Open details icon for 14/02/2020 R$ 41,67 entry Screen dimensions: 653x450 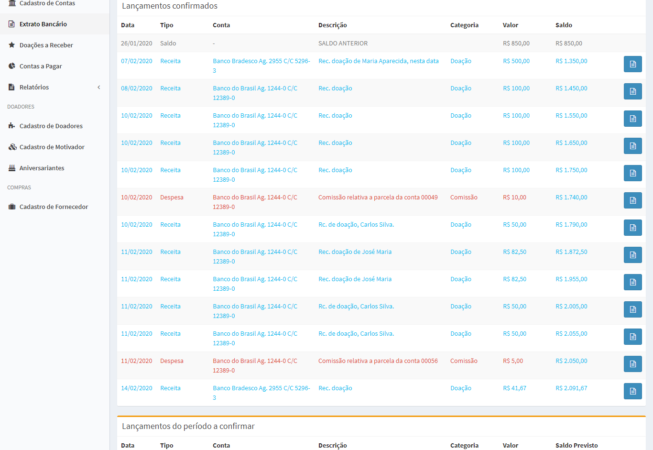(x=632, y=391)
